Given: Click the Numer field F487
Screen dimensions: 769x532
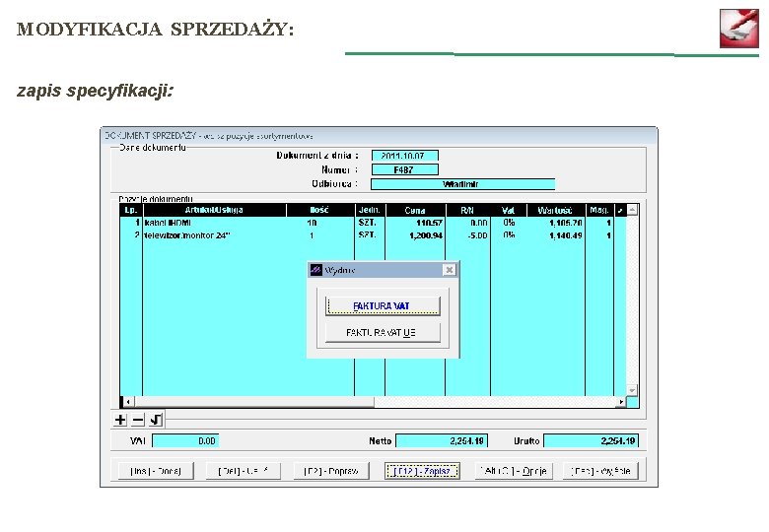Looking at the screenshot, I should 404,170.
